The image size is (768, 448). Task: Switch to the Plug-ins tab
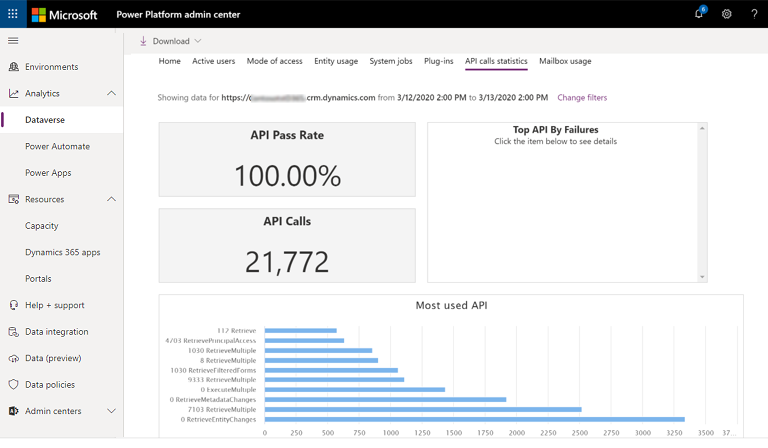tap(438, 61)
